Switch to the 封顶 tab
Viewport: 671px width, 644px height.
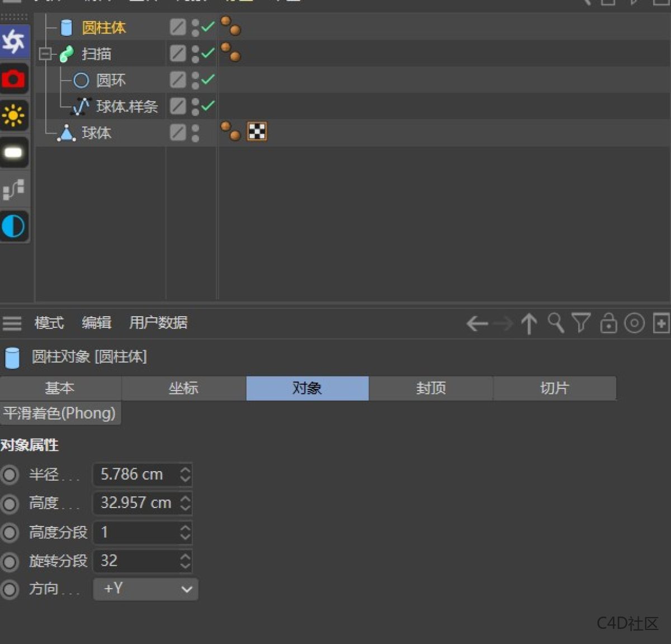431,388
